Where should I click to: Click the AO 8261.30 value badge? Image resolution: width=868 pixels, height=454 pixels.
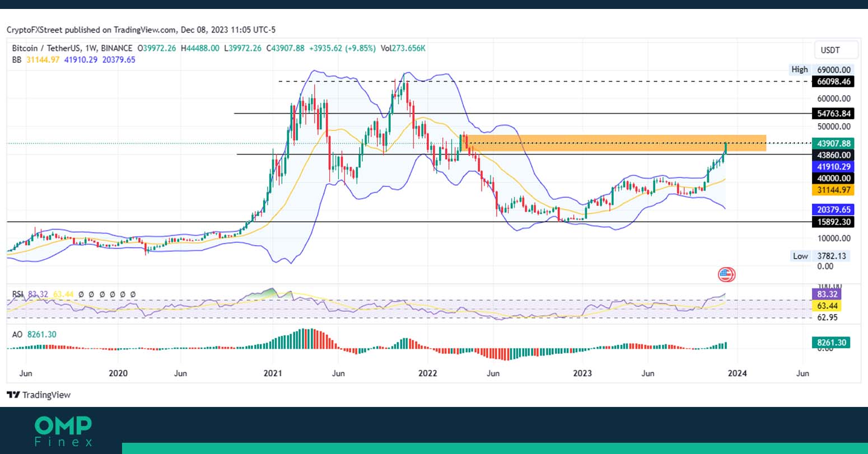click(x=830, y=343)
